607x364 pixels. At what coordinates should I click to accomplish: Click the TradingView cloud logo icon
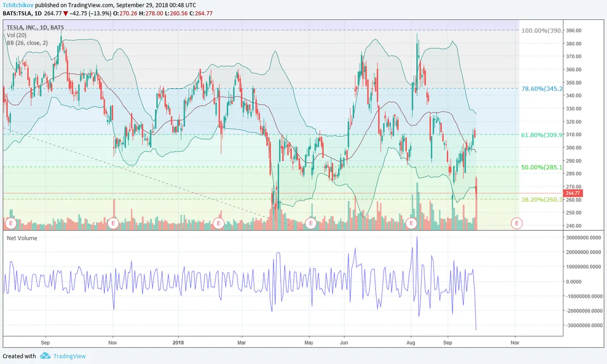click(x=45, y=356)
